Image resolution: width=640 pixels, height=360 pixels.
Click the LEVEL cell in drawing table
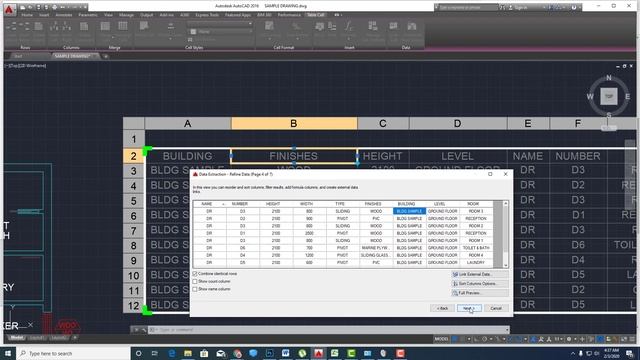click(x=458, y=156)
